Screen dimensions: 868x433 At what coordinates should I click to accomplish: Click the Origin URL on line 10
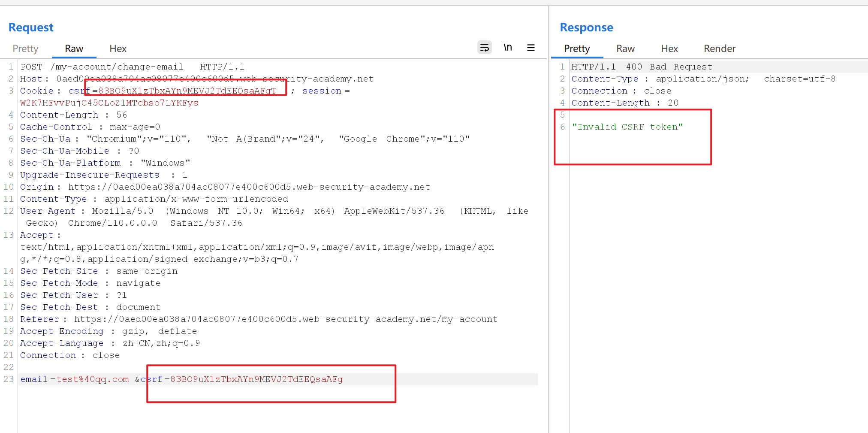(x=248, y=187)
